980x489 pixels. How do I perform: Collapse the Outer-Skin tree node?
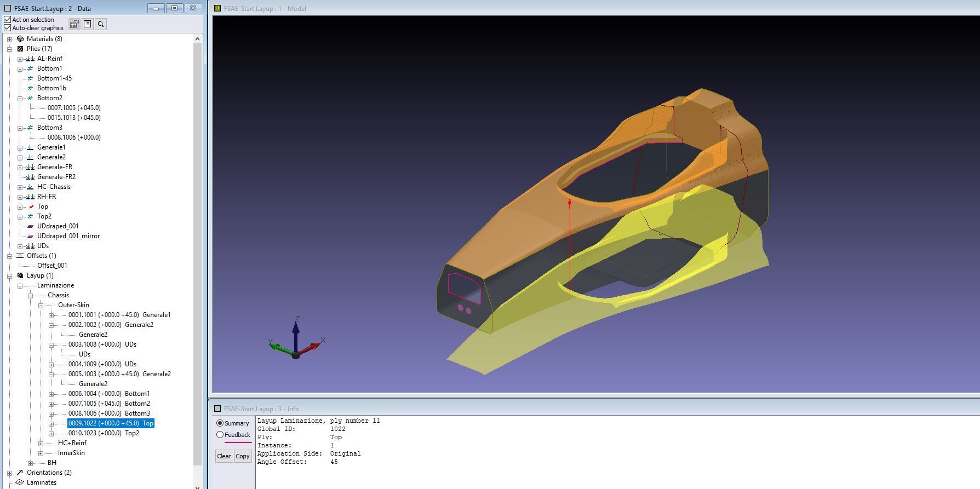coord(41,306)
